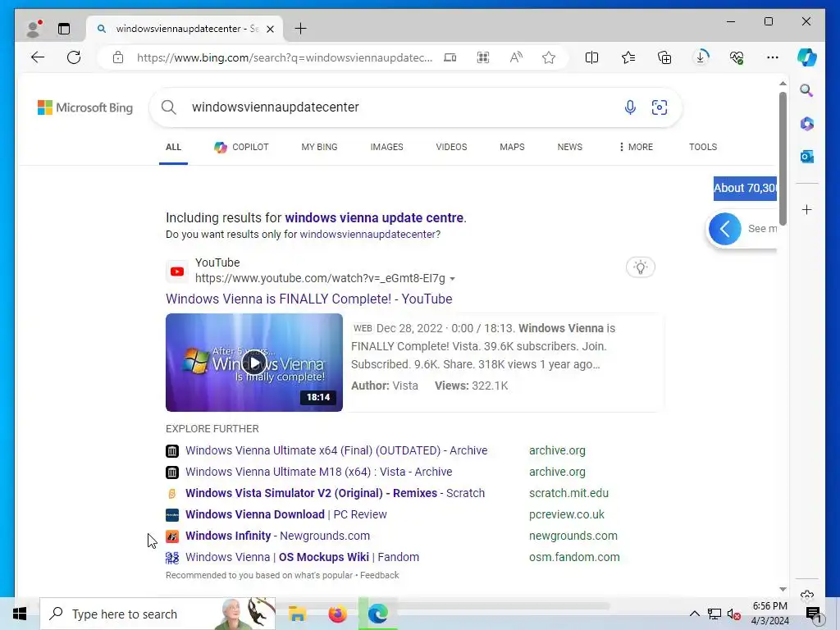Open Windows Vista Simulator V2 Scratch link
Viewport: 840px width, 630px height.
click(335, 493)
